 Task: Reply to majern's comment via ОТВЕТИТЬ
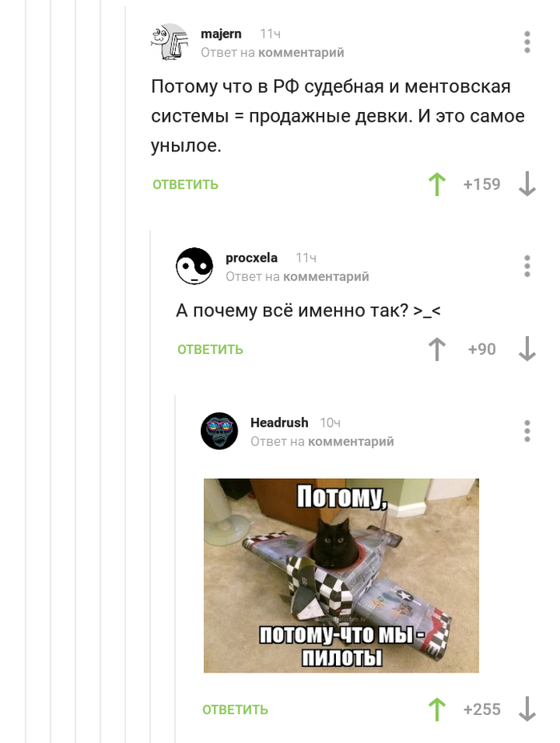(x=185, y=184)
